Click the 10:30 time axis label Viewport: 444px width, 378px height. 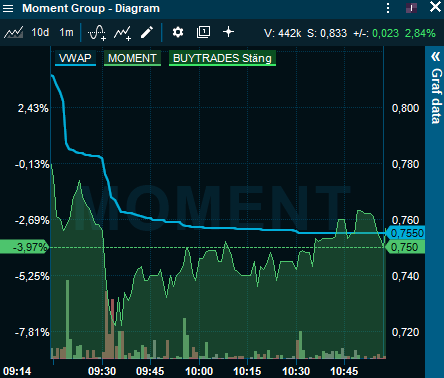[296, 371]
